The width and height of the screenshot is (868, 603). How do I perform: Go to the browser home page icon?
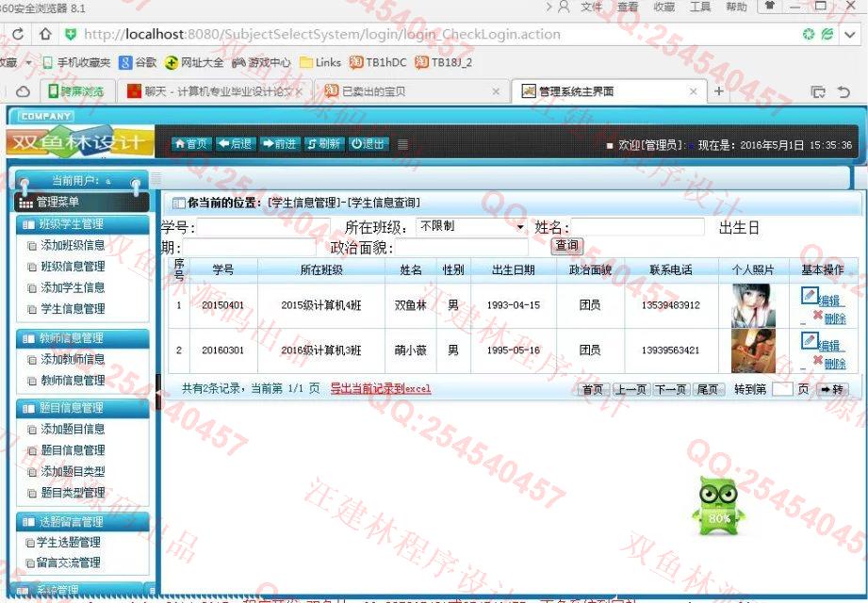(x=45, y=34)
